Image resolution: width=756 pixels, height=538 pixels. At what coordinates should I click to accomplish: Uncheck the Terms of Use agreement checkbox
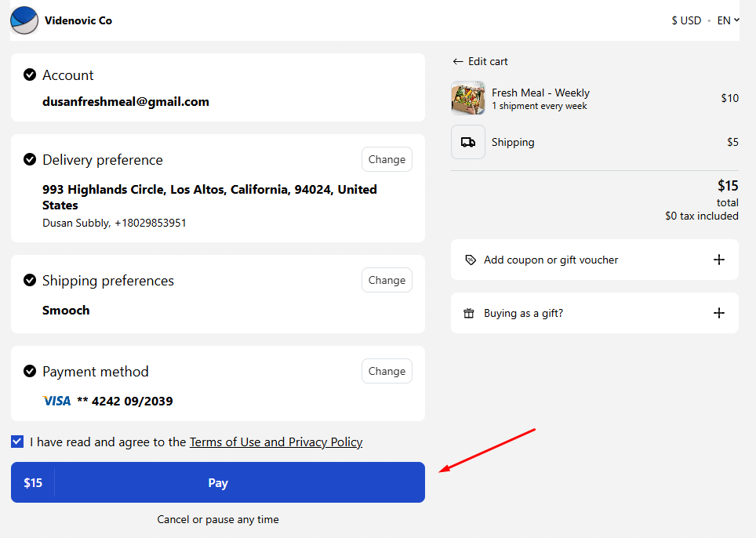tap(17, 442)
